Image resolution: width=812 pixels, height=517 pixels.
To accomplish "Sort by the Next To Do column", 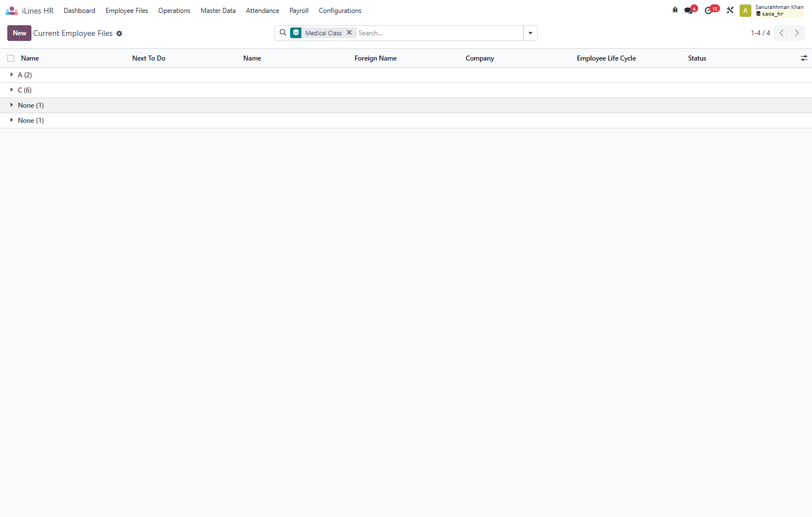I will click(149, 58).
